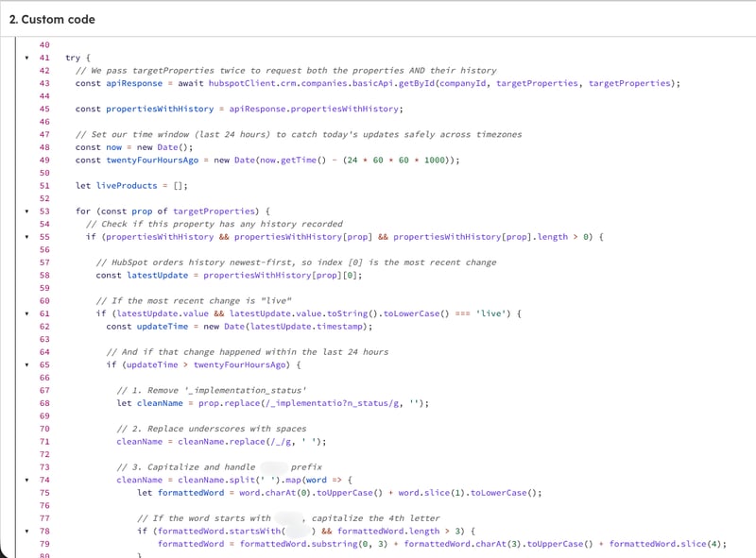This screenshot has width=756, height=558.
Task: Click 'formattedWord' declaration on line 75
Action: (x=191, y=493)
